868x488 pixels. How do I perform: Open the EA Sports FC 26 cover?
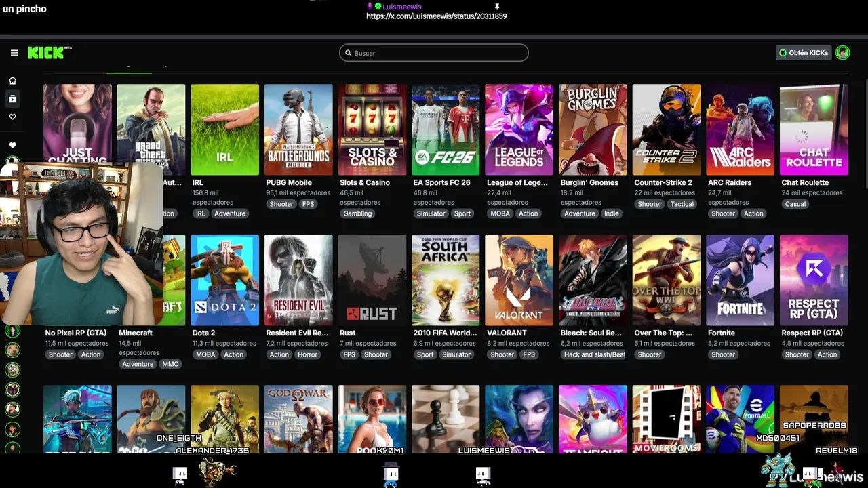click(446, 129)
